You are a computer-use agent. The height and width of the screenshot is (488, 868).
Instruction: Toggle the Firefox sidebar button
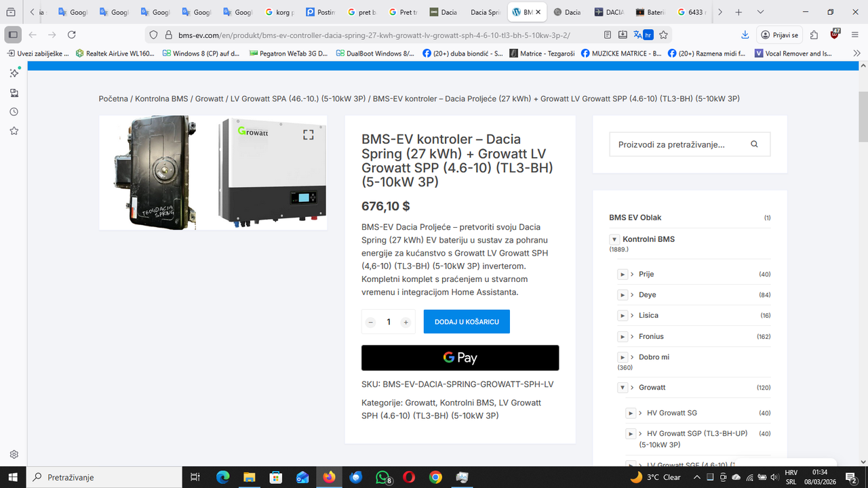(x=12, y=35)
